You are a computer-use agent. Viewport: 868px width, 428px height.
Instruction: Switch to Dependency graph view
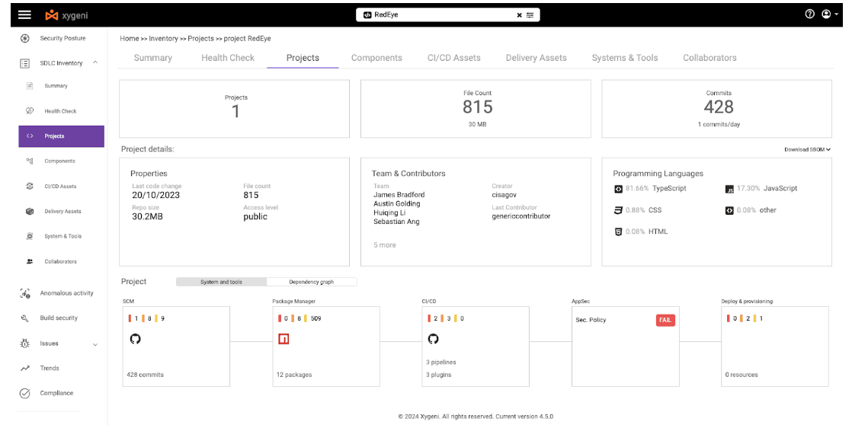(312, 282)
